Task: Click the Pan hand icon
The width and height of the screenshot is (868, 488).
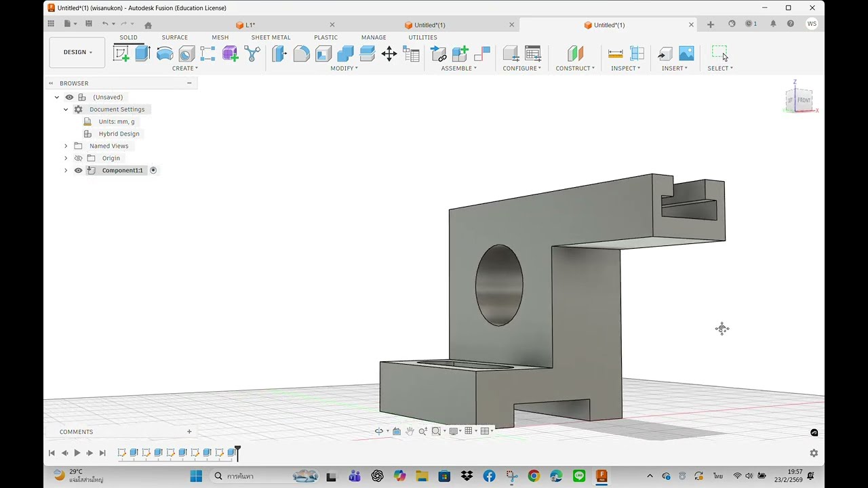Action: 410,431
